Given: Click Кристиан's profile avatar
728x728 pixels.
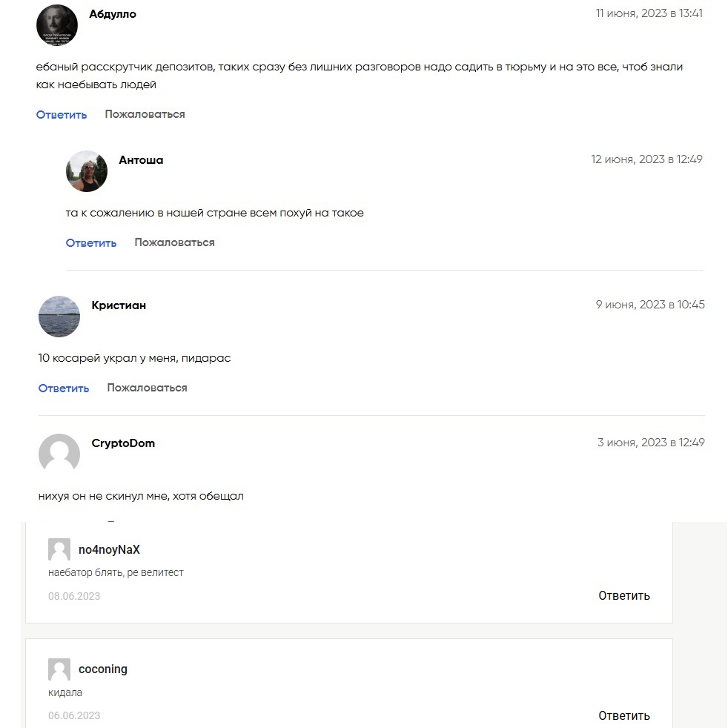Looking at the screenshot, I should click(59, 317).
